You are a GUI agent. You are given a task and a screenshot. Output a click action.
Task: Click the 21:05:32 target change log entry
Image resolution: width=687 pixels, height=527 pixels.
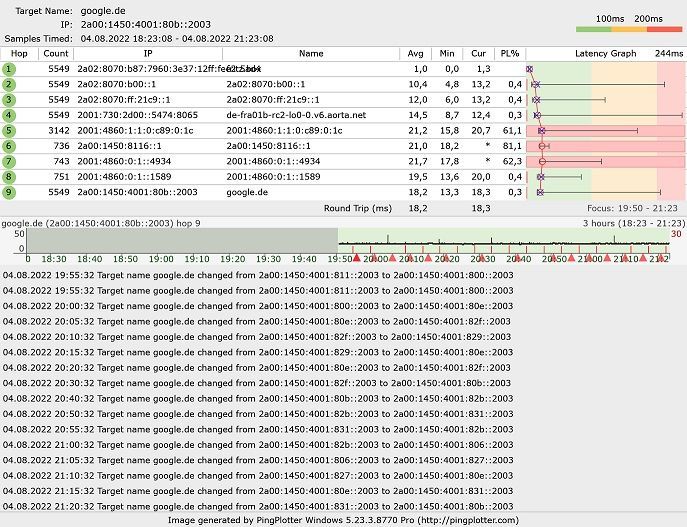pos(258,460)
